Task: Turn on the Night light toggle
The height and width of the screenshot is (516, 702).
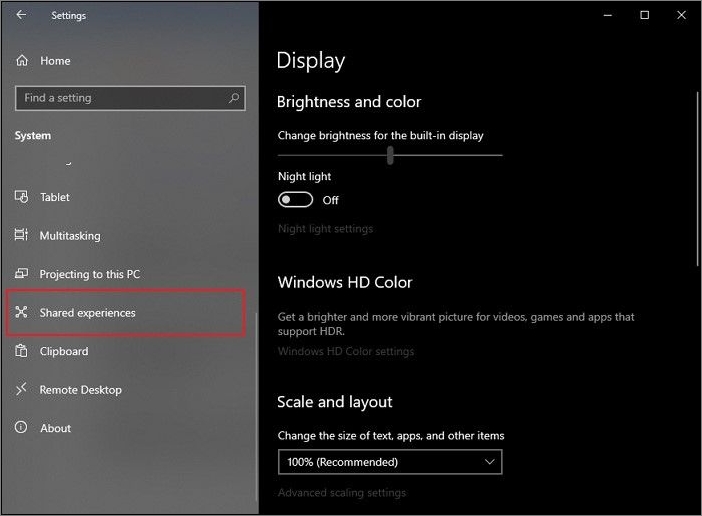Action: point(295,200)
